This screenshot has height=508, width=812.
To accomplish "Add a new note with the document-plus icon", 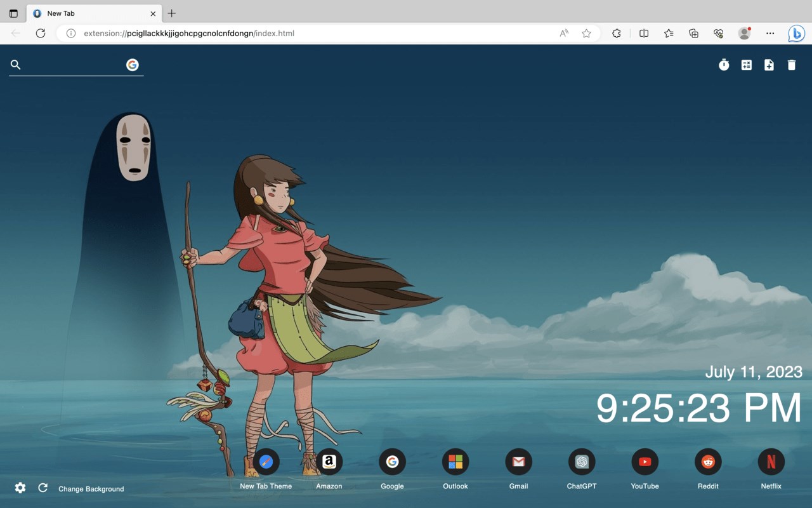I will click(769, 65).
